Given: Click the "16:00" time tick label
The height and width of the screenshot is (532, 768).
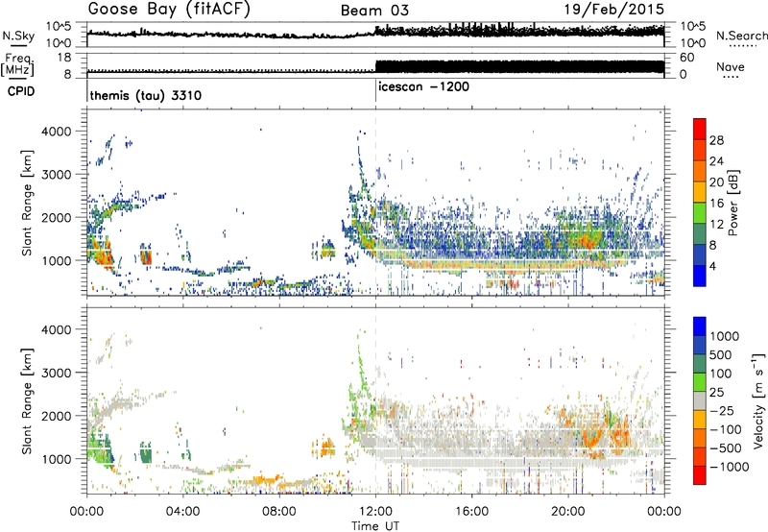Looking at the screenshot, I should 471,512.
